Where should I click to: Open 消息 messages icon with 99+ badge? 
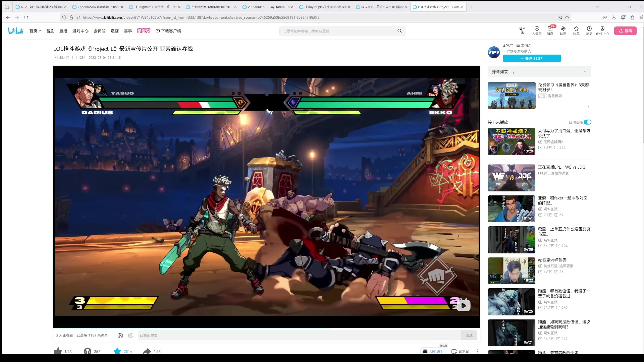550,31
